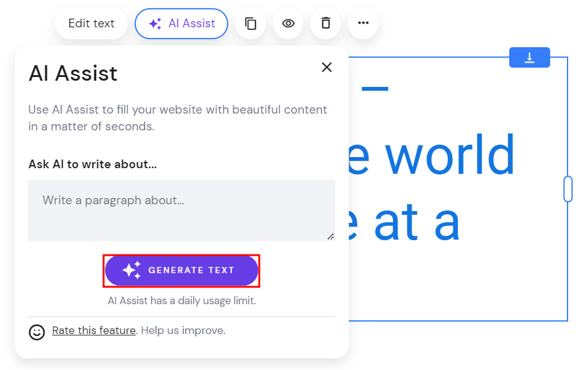
Task: Focus the 'Write a paragraph about...' text area
Action: coord(182,210)
